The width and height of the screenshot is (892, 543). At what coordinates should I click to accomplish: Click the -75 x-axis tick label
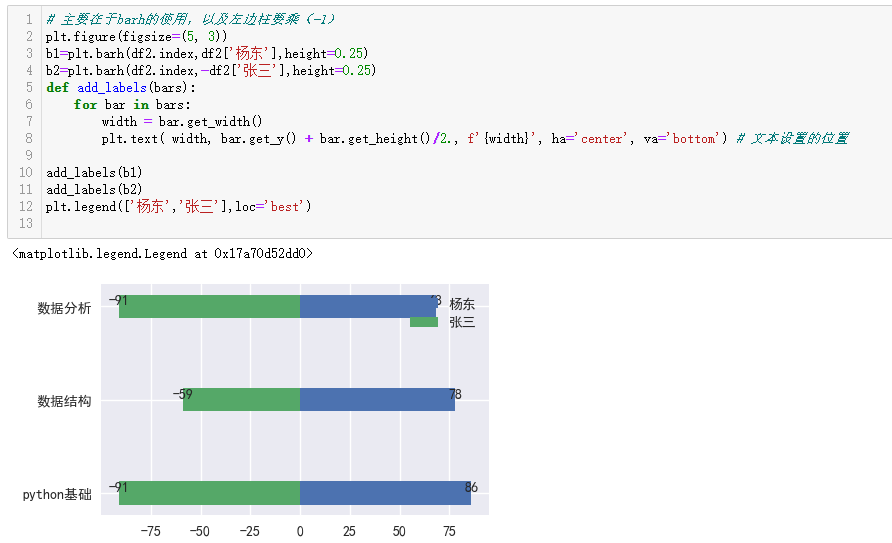[x=151, y=532]
